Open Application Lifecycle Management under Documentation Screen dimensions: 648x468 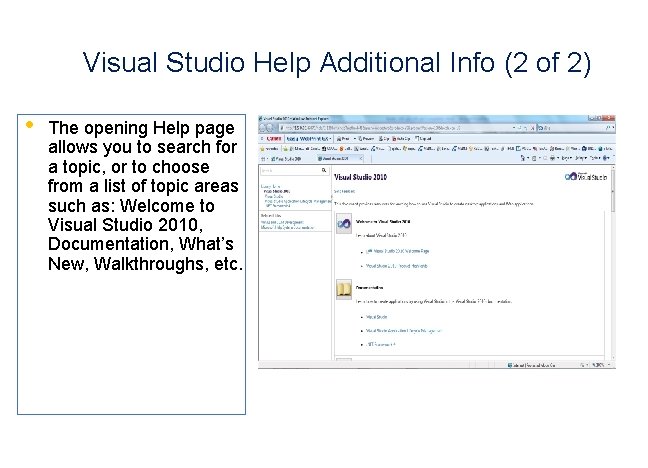coord(404,331)
